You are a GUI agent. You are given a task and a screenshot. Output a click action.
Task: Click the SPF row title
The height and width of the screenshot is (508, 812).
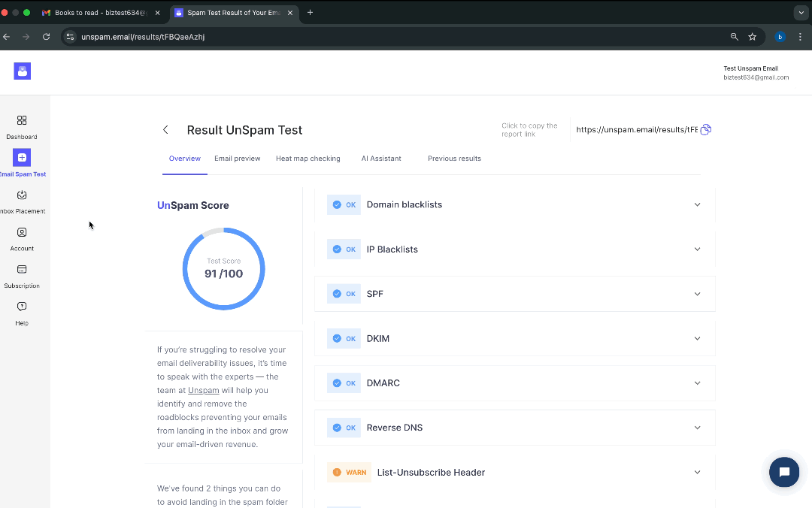(x=375, y=294)
